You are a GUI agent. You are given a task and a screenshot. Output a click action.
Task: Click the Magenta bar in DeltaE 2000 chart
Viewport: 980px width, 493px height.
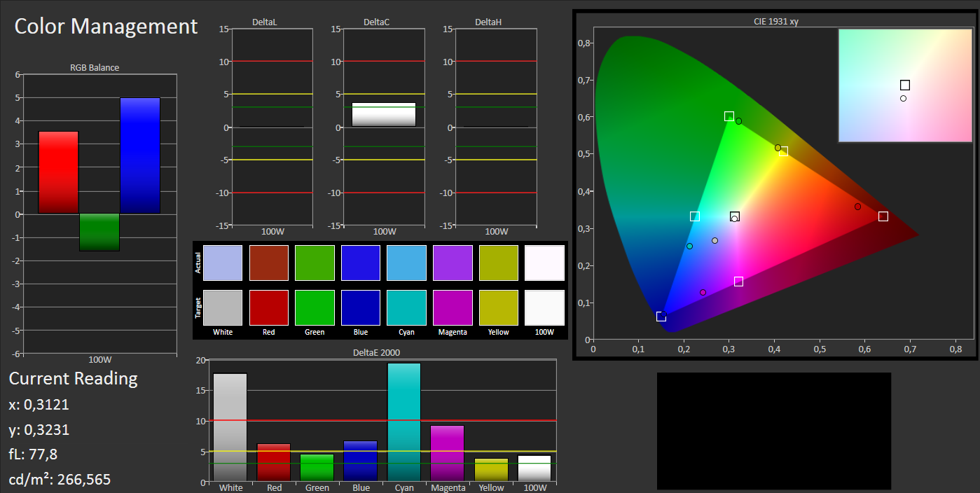[448, 453]
